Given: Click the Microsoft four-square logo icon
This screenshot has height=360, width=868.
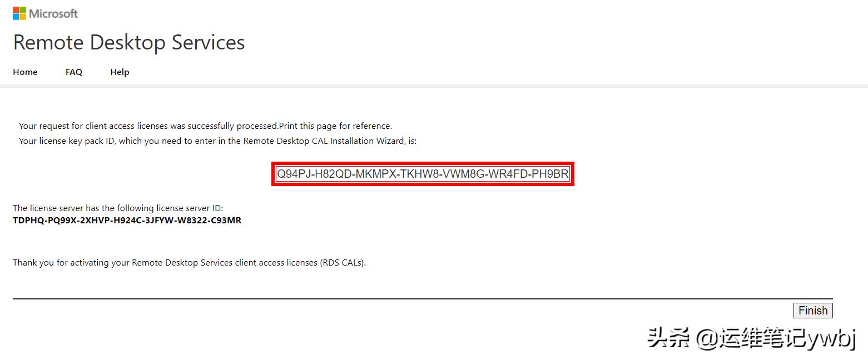Looking at the screenshot, I should pyautogui.click(x=19, y=13).
